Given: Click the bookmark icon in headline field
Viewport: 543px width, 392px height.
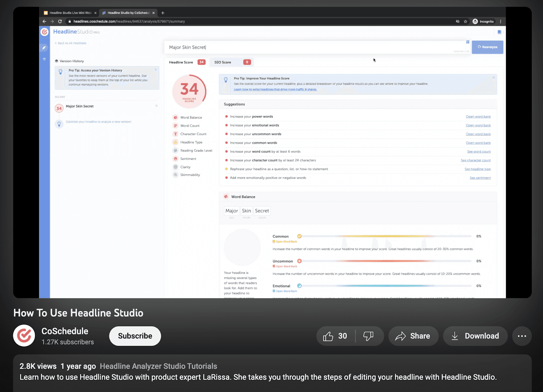Looking at the screenshot, I should point(468,42).
